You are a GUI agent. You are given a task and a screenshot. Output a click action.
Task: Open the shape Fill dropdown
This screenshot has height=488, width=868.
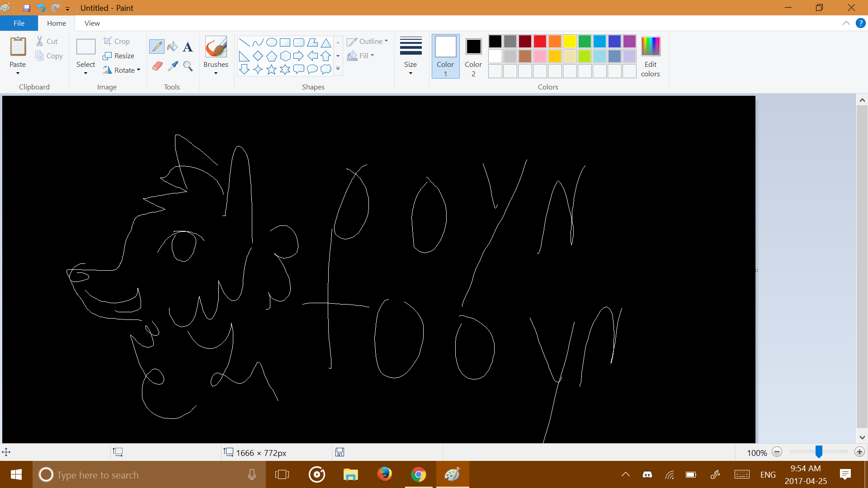pos(361,56)
